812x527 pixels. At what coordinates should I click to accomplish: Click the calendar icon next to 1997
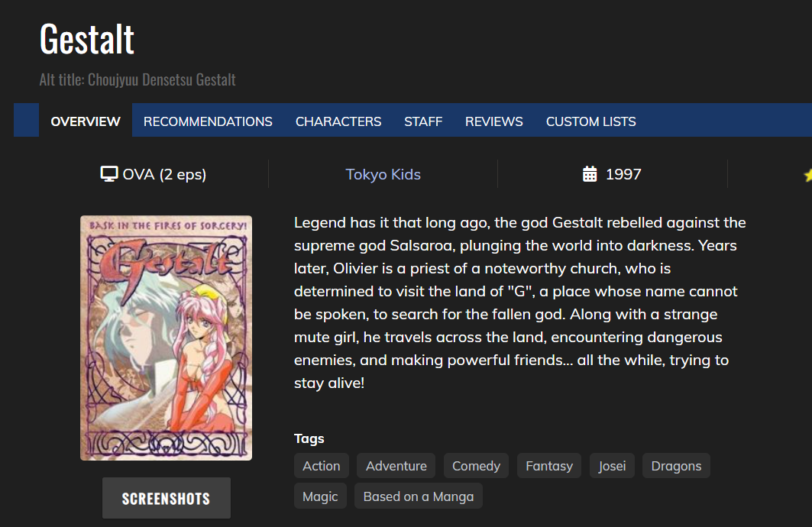(590, 174)
